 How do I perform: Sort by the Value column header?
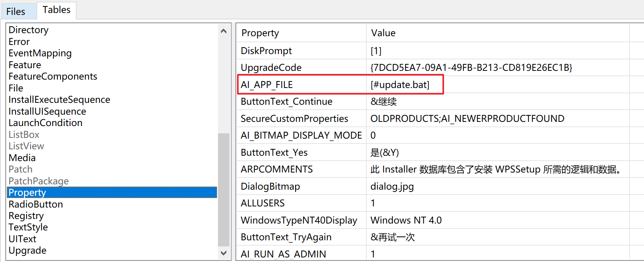click(383, 33)
